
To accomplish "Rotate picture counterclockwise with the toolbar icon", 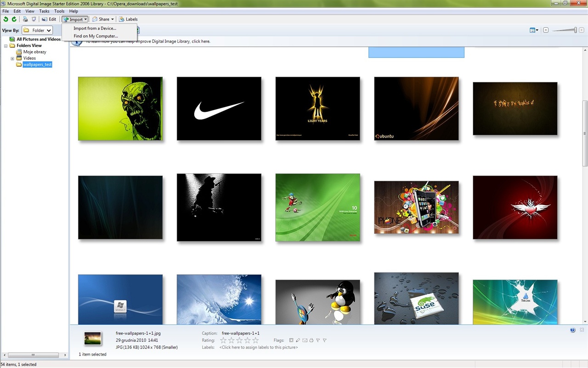I will pyautogui.click(x=6, y=19).
